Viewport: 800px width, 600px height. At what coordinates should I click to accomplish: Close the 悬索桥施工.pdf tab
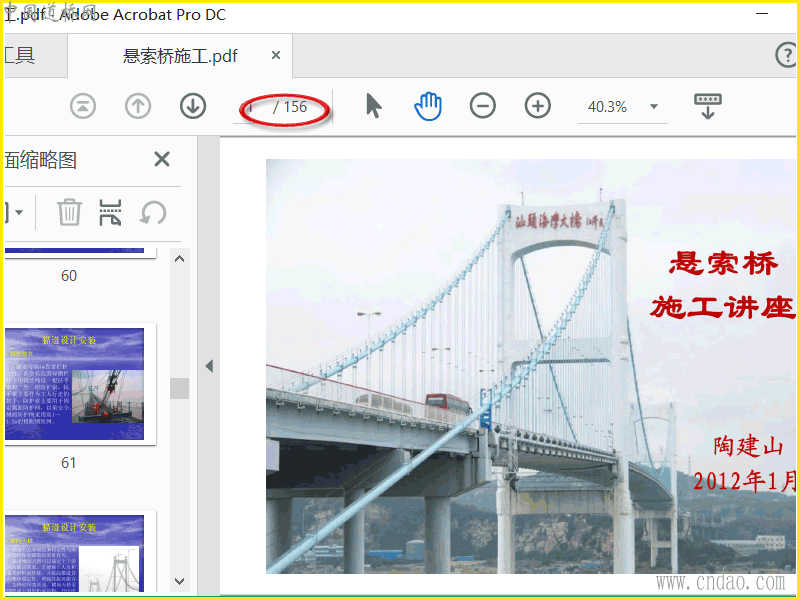pyautogui.click(x=276, y=55)
